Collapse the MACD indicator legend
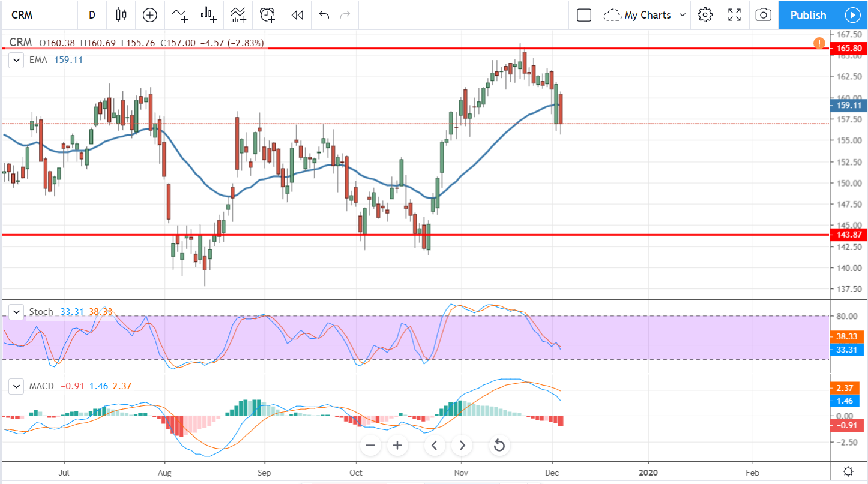This screenshot has height=484, width=868. tap(17, 386)
